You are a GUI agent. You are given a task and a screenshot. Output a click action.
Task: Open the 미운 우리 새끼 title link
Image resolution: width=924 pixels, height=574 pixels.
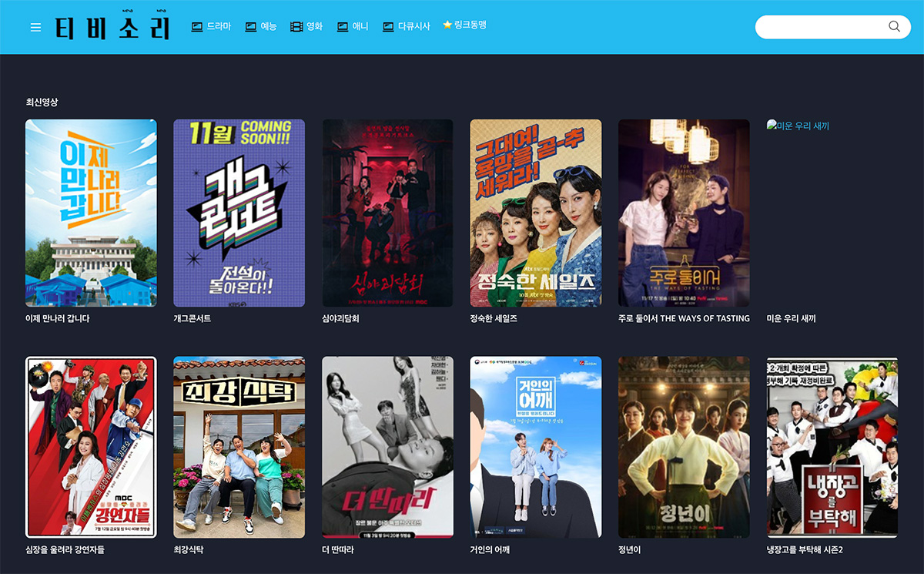point(791,318)
